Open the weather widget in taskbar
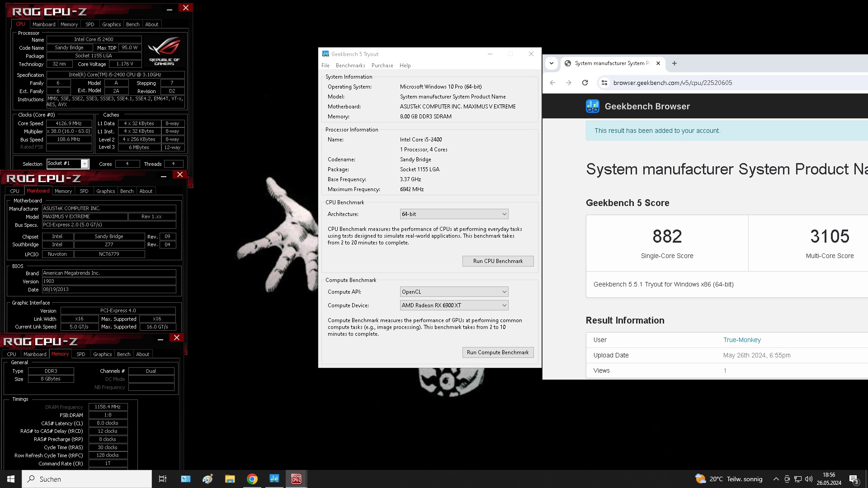The height and width of the screenshot is (488, 868). pyautogui.click(x=729, y=479)
